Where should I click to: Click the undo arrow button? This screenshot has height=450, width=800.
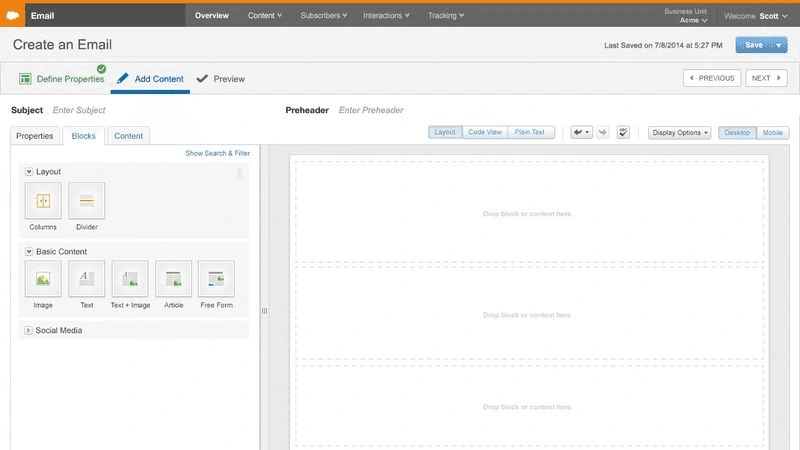[581, 133]
